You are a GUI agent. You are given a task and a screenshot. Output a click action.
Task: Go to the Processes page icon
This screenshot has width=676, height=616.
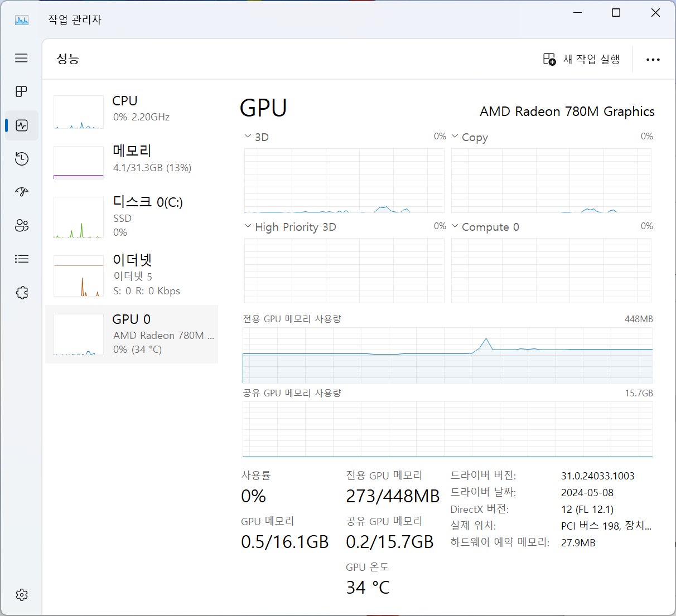click(21, 91)
